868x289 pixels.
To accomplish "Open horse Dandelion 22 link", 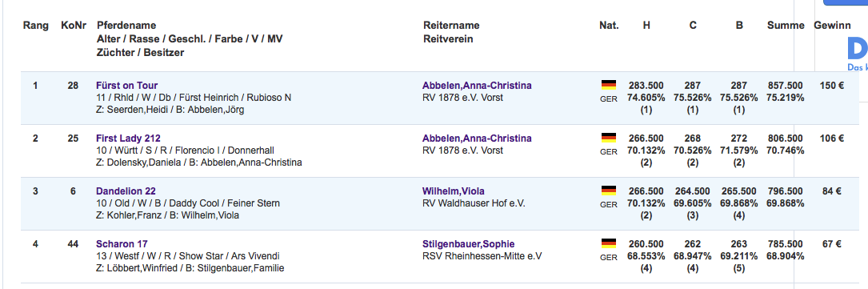I will 126,191.
